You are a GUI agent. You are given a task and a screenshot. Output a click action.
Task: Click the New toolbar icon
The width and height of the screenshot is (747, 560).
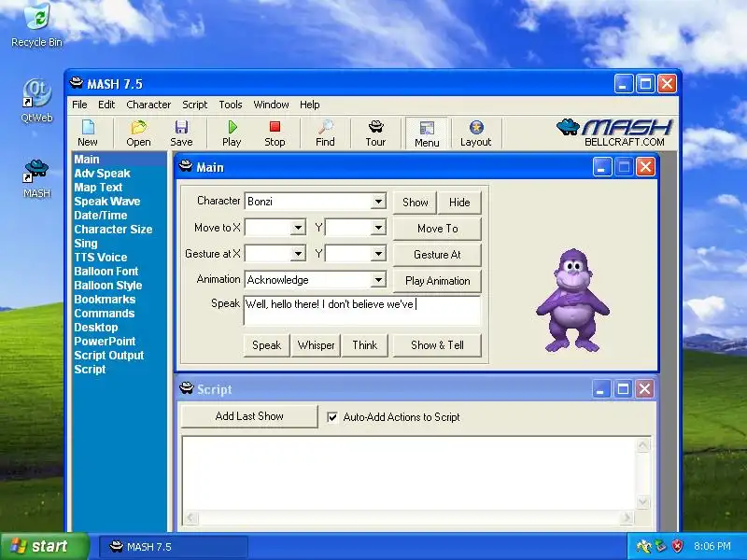[x=88, y=133]
